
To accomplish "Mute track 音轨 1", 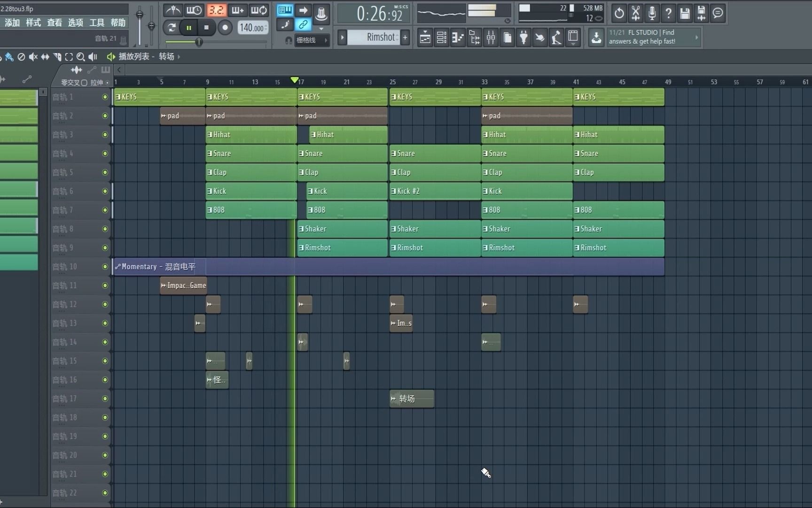I will pyautogui.click(x=105, y=97).
